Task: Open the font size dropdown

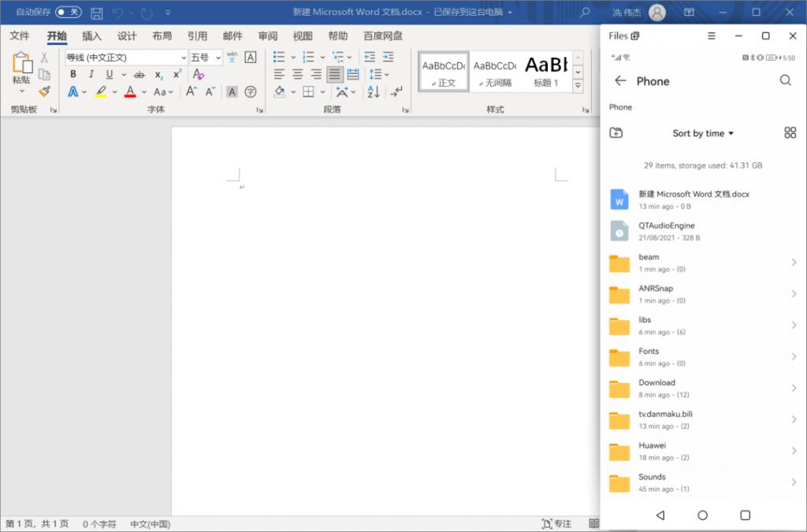Action: click(x=218, y=58)
